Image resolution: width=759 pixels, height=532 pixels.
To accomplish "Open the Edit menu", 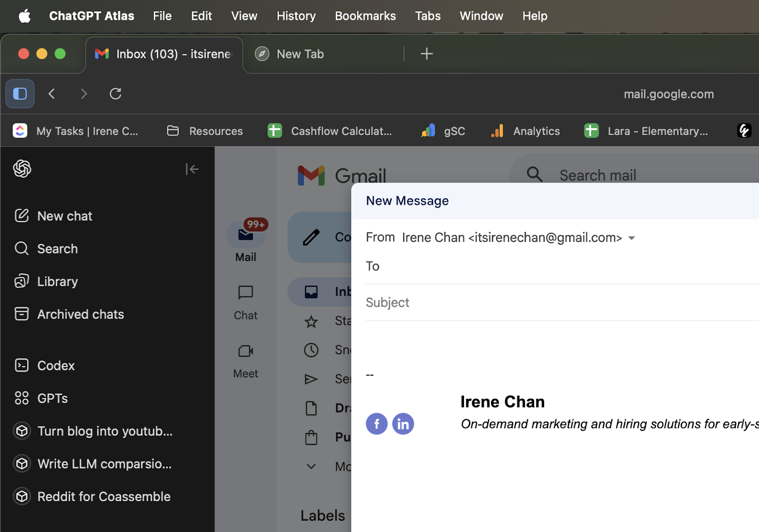I will [x=201, y=16].
